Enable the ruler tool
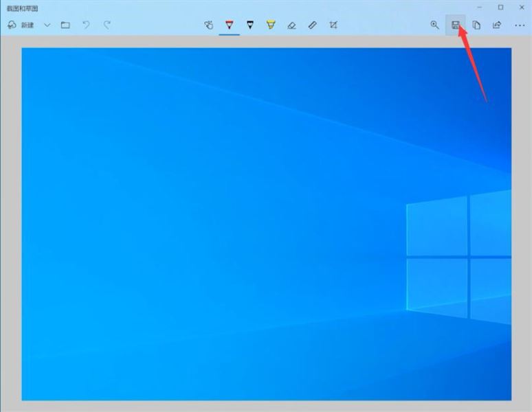 pyautogui.click(x=312, y=25)
